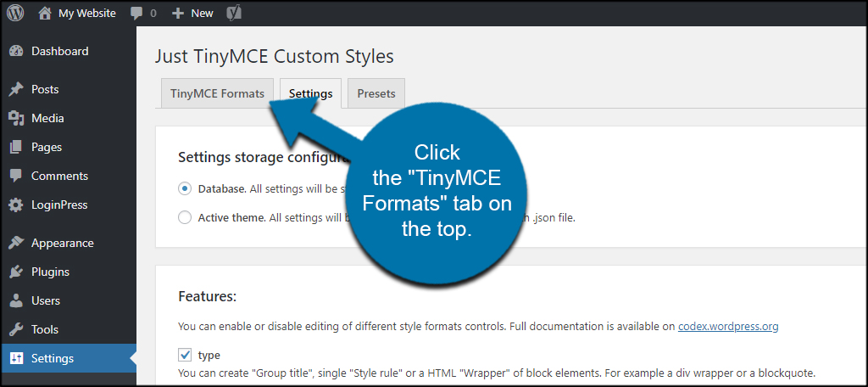The image size is (868, 387).
Task: Click the home icon beside My Website
Action: pos(45,14)
